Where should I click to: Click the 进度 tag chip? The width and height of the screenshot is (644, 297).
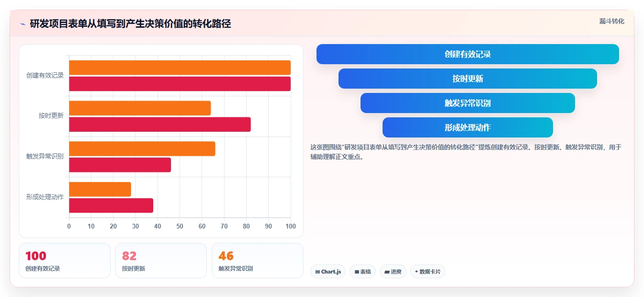(x=393, y=272)
